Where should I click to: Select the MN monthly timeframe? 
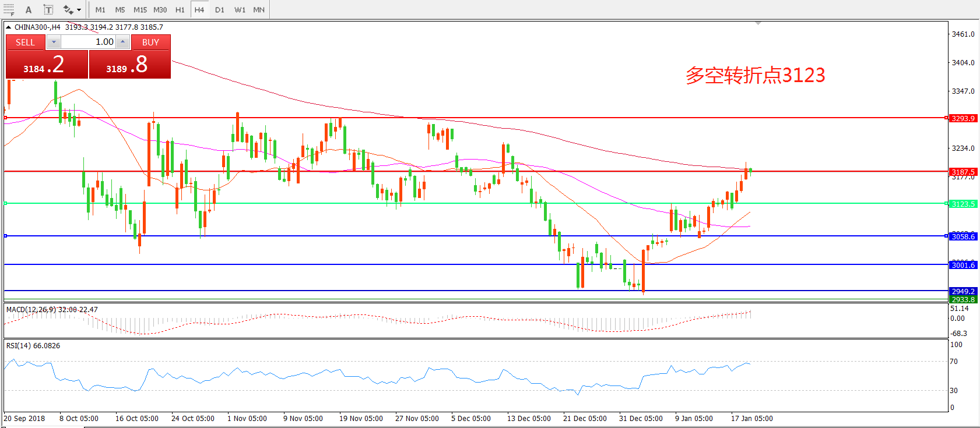coord(259,10)
